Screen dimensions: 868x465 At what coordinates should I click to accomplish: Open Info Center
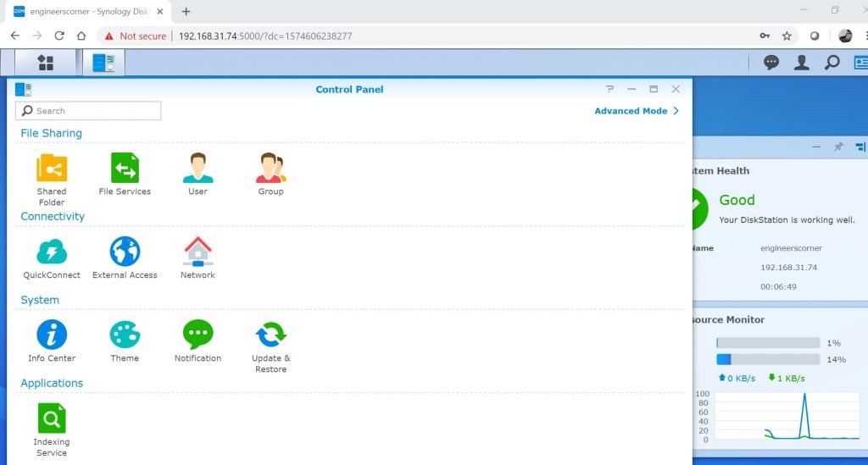52,341
